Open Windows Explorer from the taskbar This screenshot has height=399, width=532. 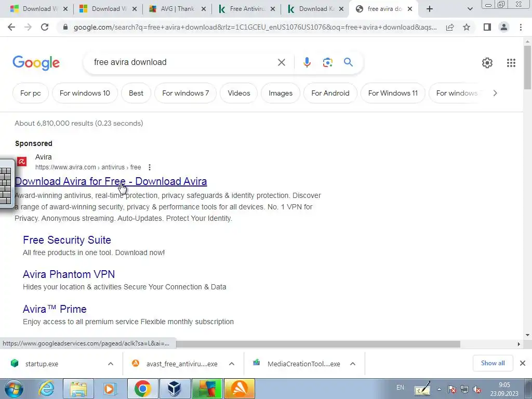[78, 389]
